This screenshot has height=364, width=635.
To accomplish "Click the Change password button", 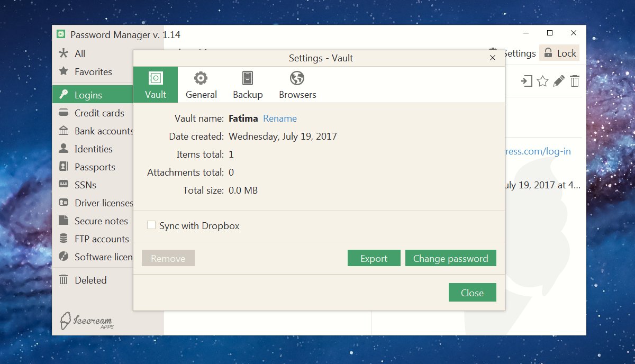I will (x=451, y=258).
